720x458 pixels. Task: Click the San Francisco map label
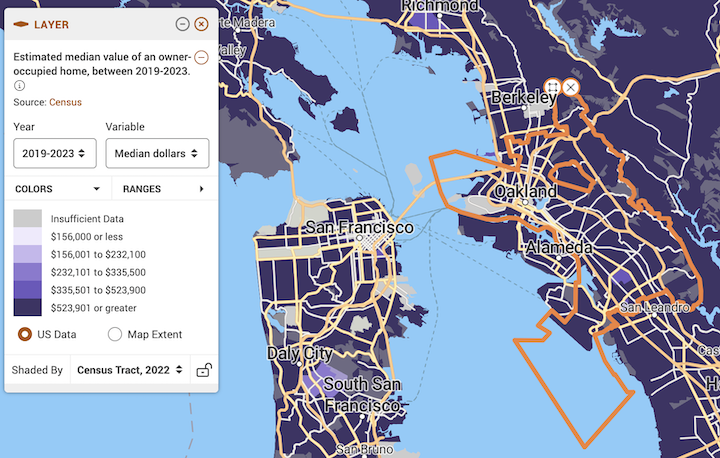click(x=359, y=228)
